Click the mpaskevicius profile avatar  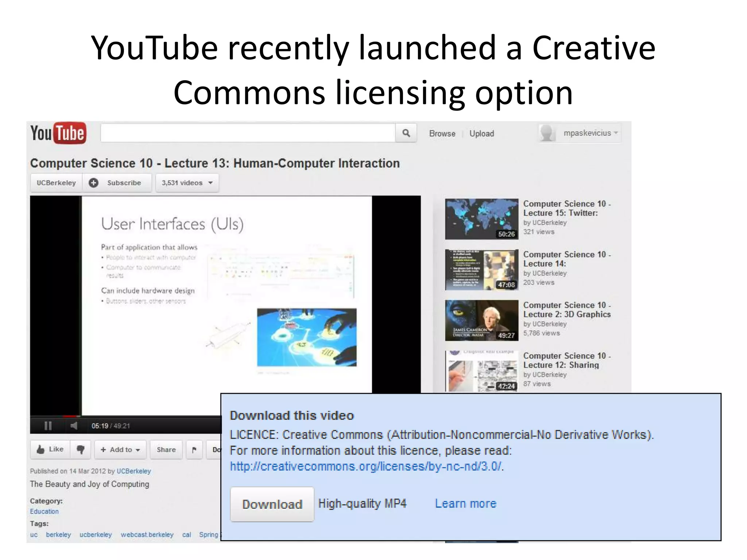[x=547, y=133]
